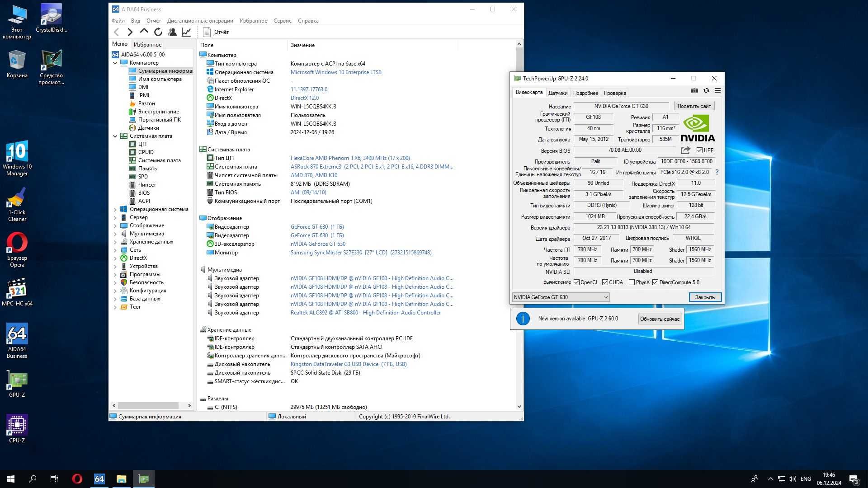Image resolution: width=868 pixels, height=488 pixels.
Task: Toggle the UEFI checkbox in GPU-Z
Action: [x=699, y=150]
